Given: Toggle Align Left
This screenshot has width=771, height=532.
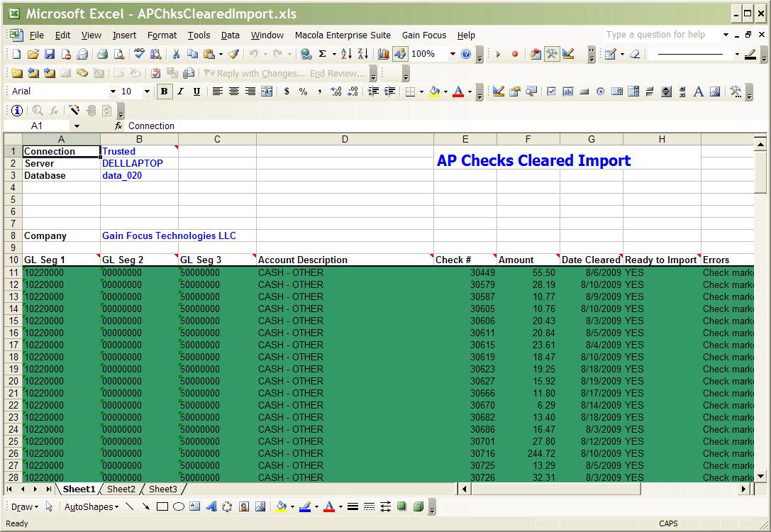Looking at the screenshot, I should [x=217, y=92].
